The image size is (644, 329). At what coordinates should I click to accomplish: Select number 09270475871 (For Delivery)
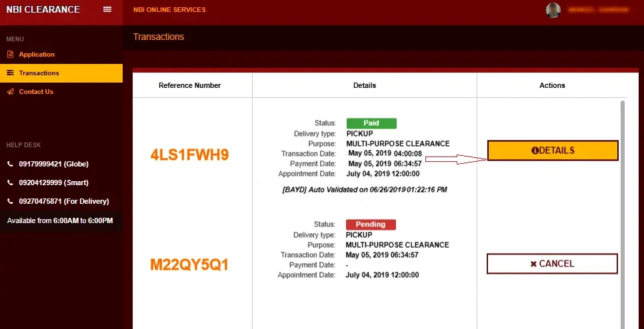64,201
